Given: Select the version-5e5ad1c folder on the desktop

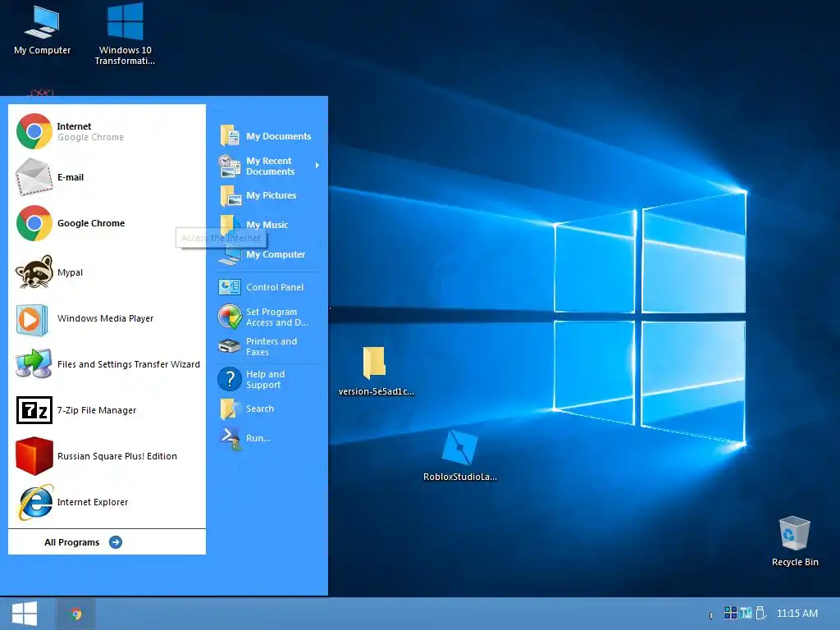Looking at the screenshot, I should tap(376, 372).
